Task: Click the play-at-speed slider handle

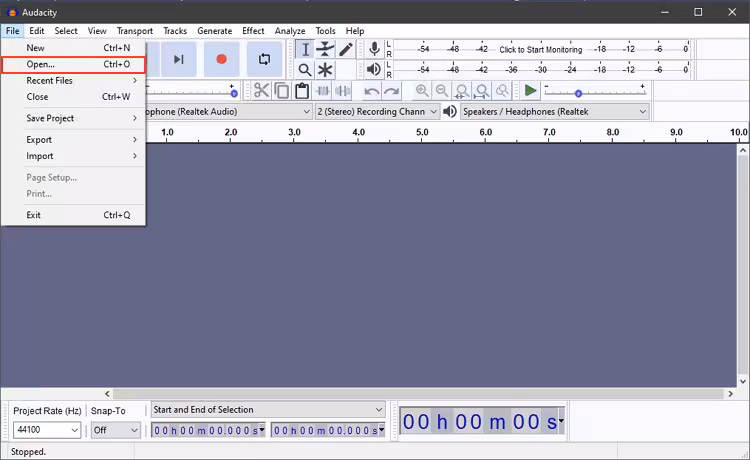Action: click(578, 93)
